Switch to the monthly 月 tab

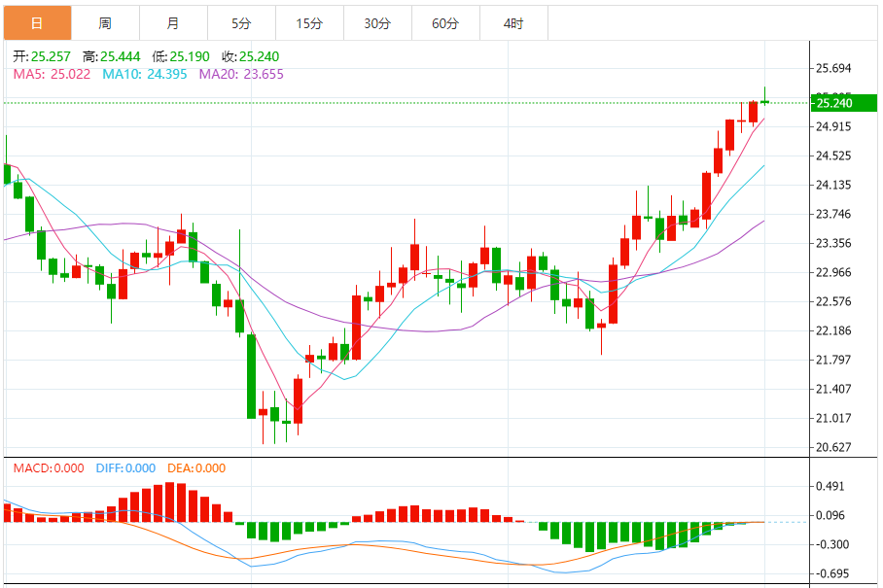click(x=173, y=23)
